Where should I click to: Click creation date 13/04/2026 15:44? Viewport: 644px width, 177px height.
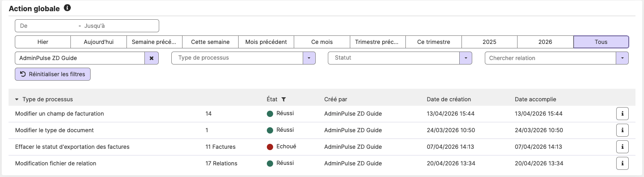tap(451, 114)
